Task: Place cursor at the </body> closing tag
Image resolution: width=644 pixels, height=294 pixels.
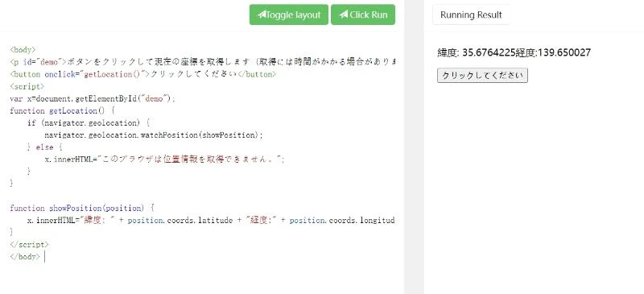Action: (x=25, y=257)
